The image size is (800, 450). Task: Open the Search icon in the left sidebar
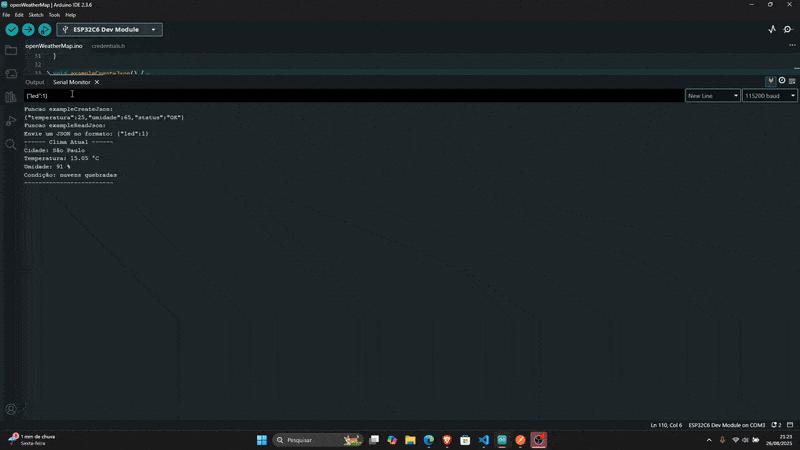click(11, 144)
